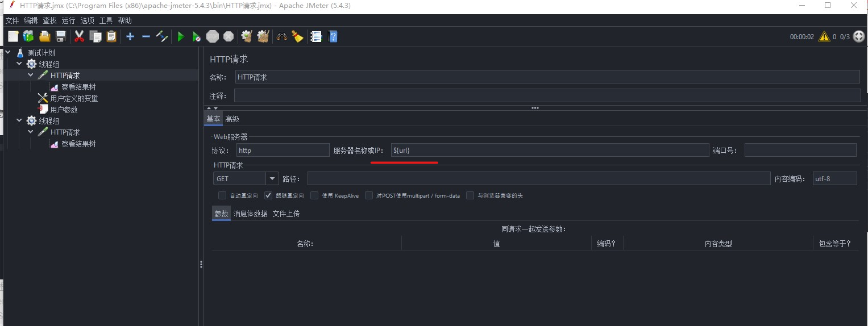
Task: Click the 00:00:02 elapsed time readout
Action: click(x=801, y=37)
